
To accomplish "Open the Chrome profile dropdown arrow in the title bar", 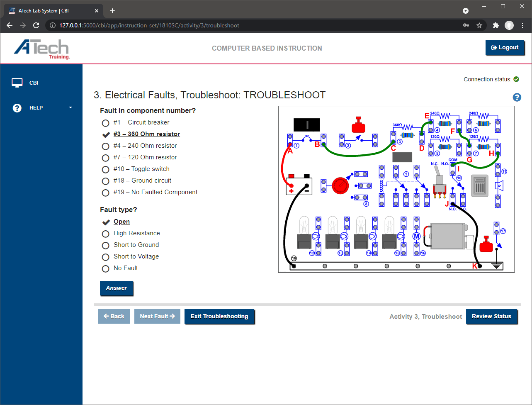I will (x=466, y=11).
